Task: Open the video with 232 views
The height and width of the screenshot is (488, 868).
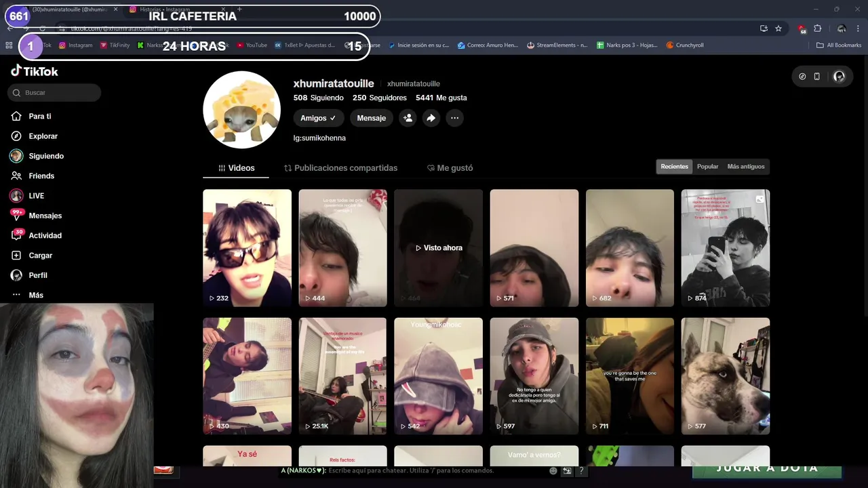Action: (247, 248)
